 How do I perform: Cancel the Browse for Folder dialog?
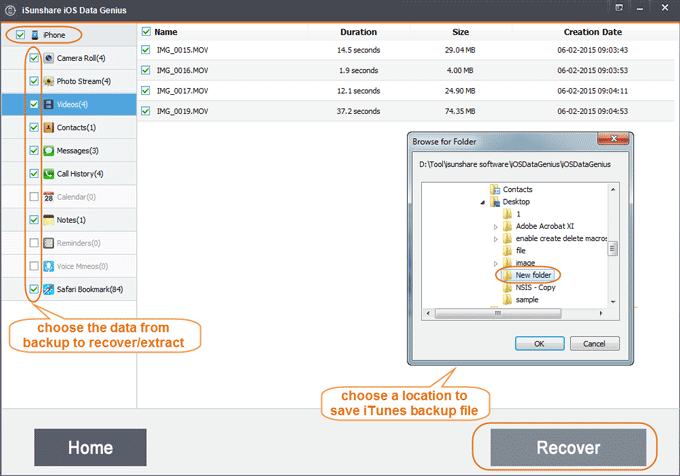click(x=595, y=344)
